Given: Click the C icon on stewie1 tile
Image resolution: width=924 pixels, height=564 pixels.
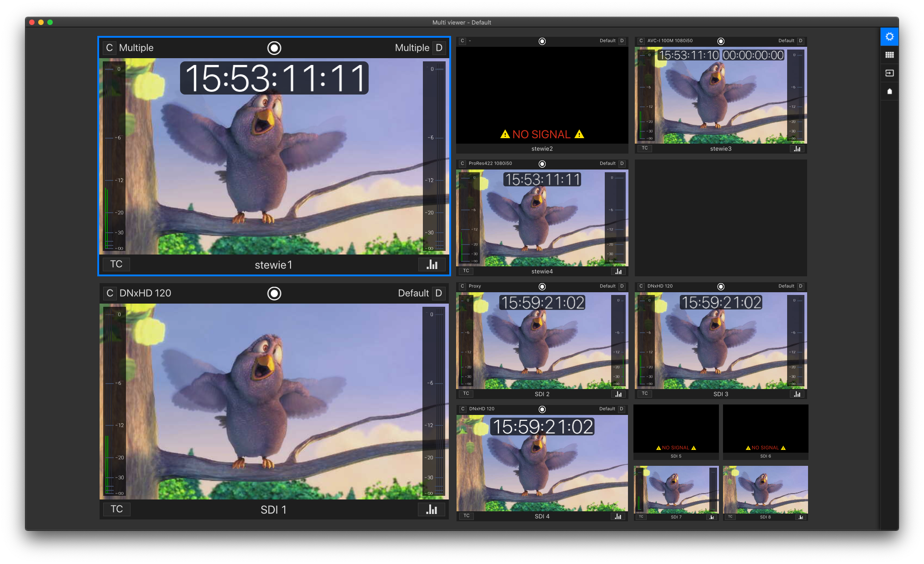Looking at the screenshot, I should click(x=109, y=48).
